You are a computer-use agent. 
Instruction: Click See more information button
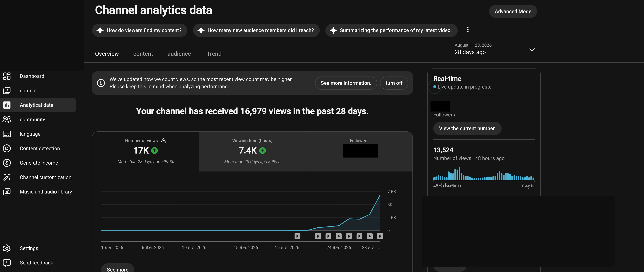[x=346, y=83]
